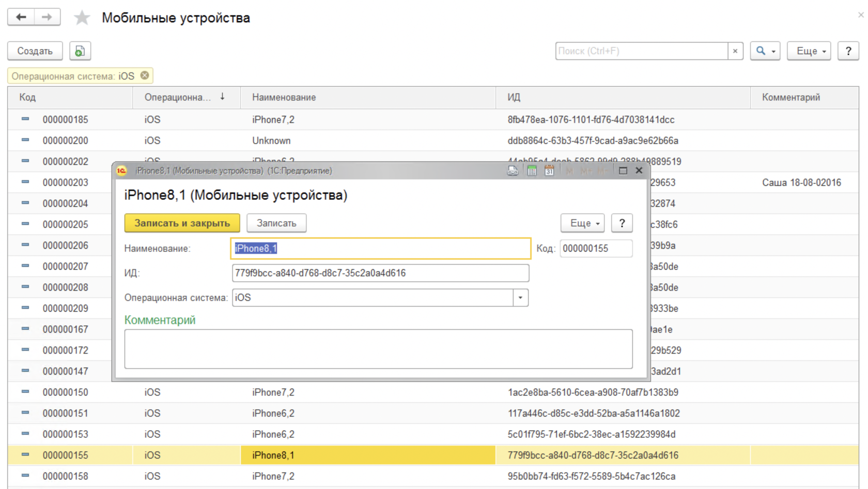Select the Unknown name cell

click(368, 140)
